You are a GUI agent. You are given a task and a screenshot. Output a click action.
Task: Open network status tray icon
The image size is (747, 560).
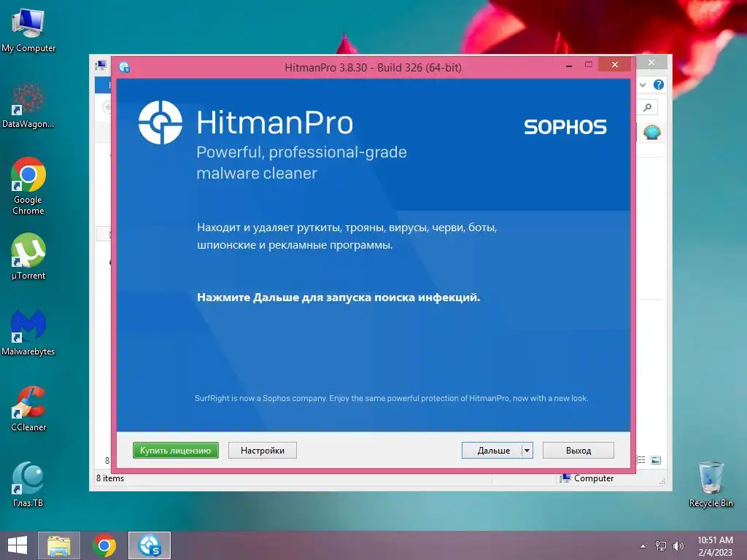coord(661,545)
